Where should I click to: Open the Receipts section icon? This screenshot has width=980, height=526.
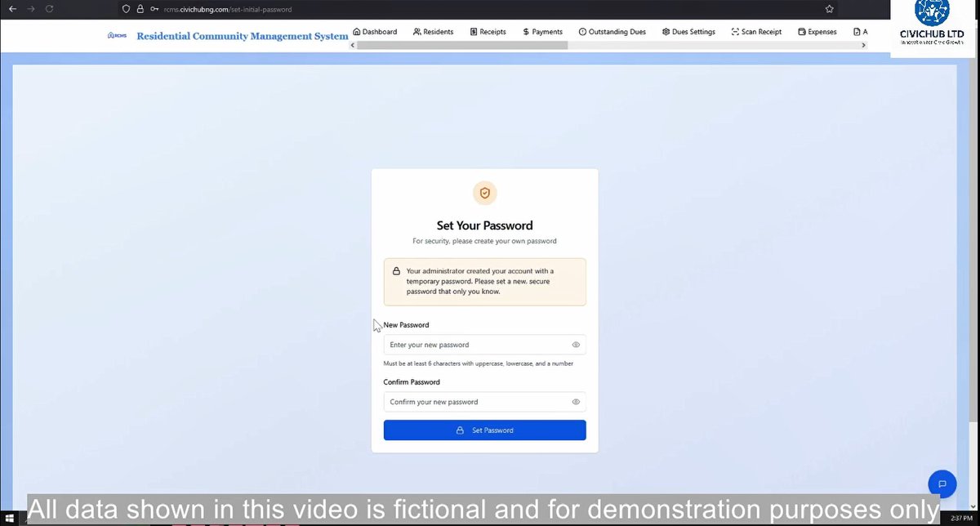pyautogui.click(x=473, y=31)
